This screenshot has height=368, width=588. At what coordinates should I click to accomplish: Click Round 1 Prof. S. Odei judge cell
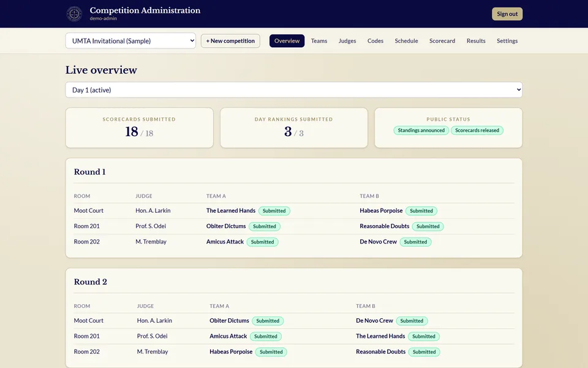[x=151, y=226]
